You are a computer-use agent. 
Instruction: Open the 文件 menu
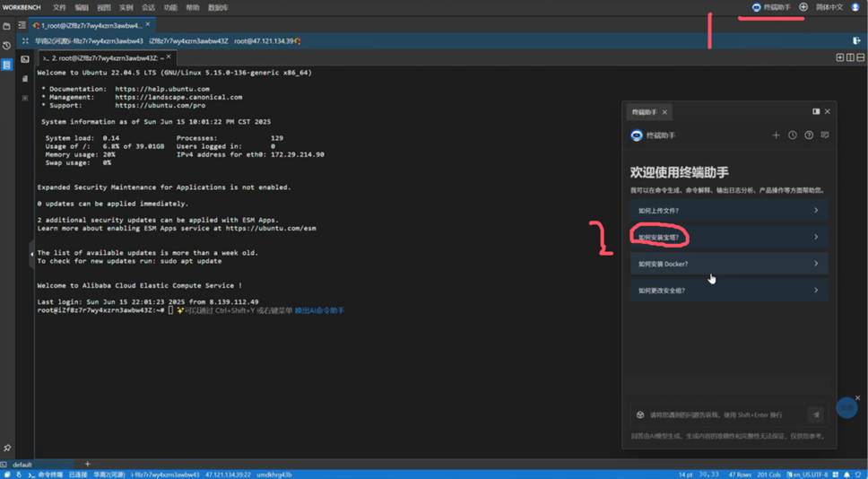[59, 7]
